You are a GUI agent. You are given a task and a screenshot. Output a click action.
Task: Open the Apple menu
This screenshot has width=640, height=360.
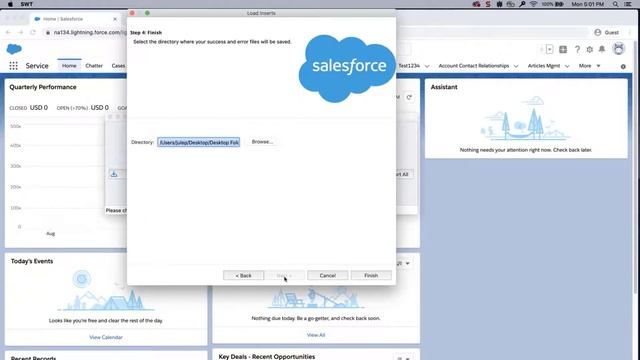[x=10, y=4]
